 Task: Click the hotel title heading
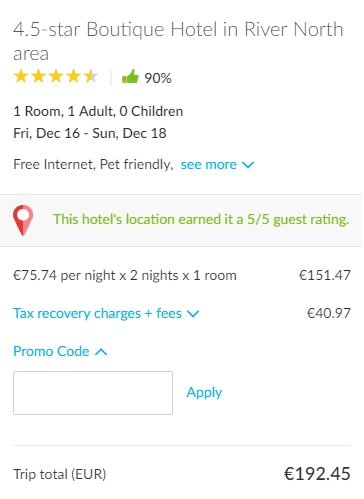pos(178,41)
